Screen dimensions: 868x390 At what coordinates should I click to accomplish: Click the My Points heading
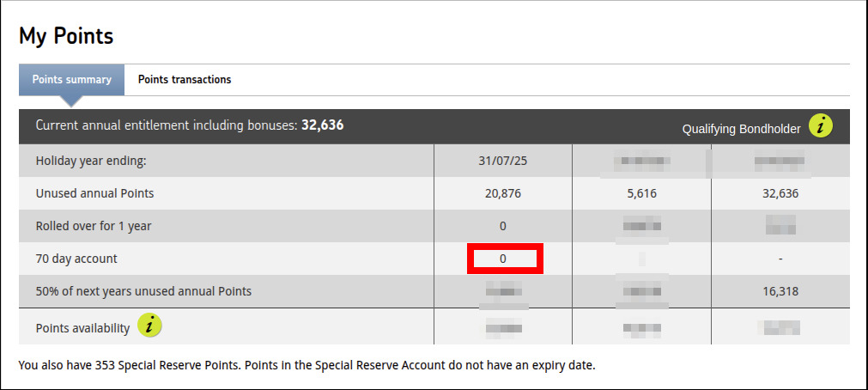(66, 36)
